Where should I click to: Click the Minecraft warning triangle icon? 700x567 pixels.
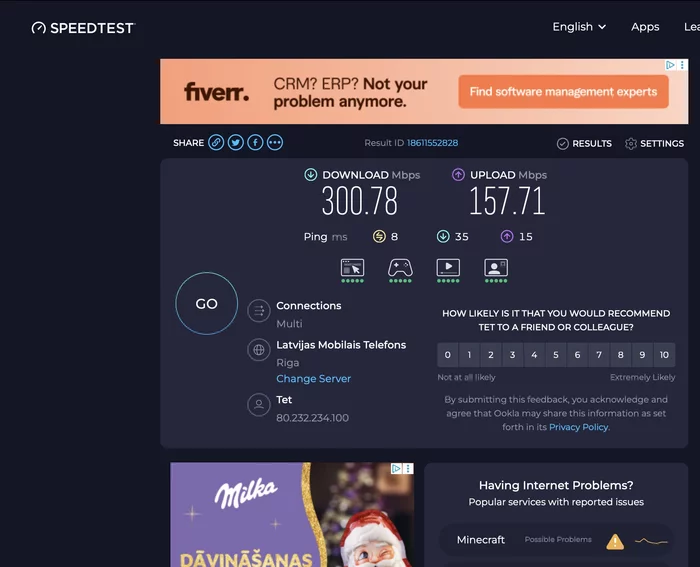pos(615,542)
